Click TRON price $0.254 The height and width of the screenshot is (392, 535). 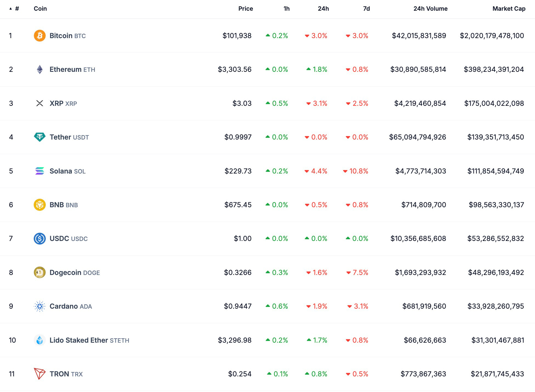pos(240,374)
